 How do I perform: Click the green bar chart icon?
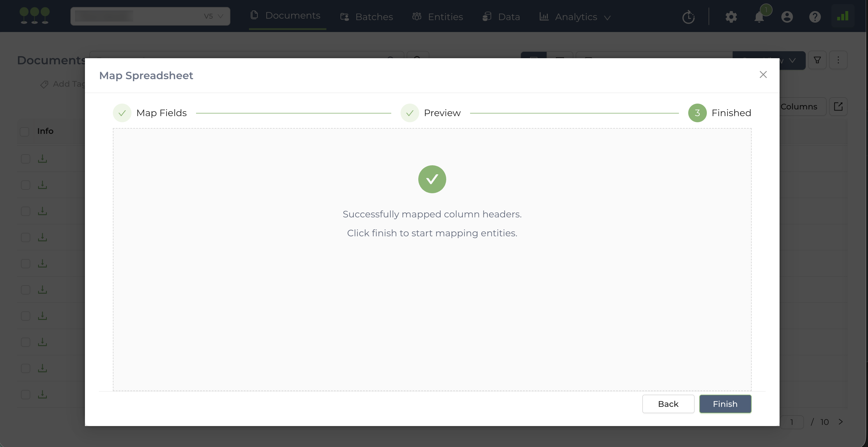843,16
